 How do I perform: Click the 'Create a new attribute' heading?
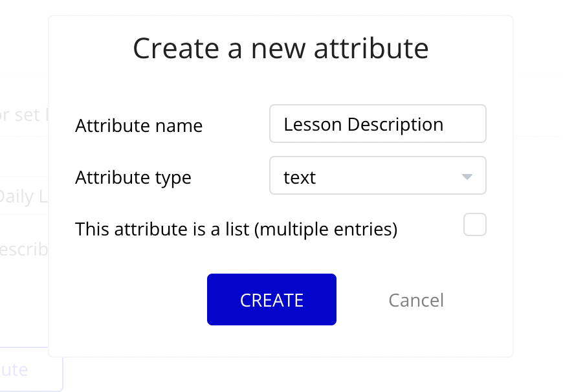click(x=281, y=49)
